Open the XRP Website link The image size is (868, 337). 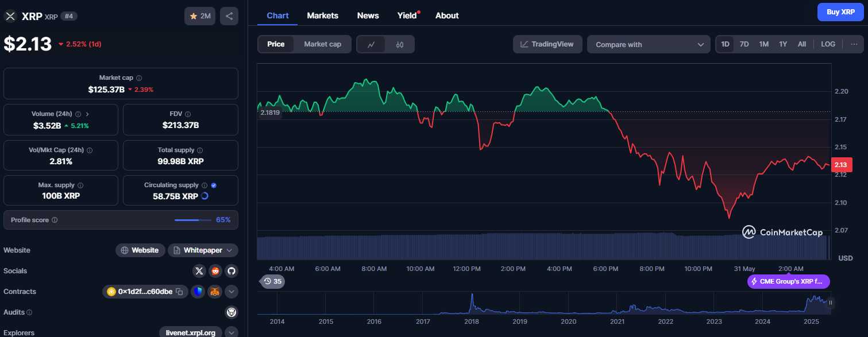tap(140, 250)
